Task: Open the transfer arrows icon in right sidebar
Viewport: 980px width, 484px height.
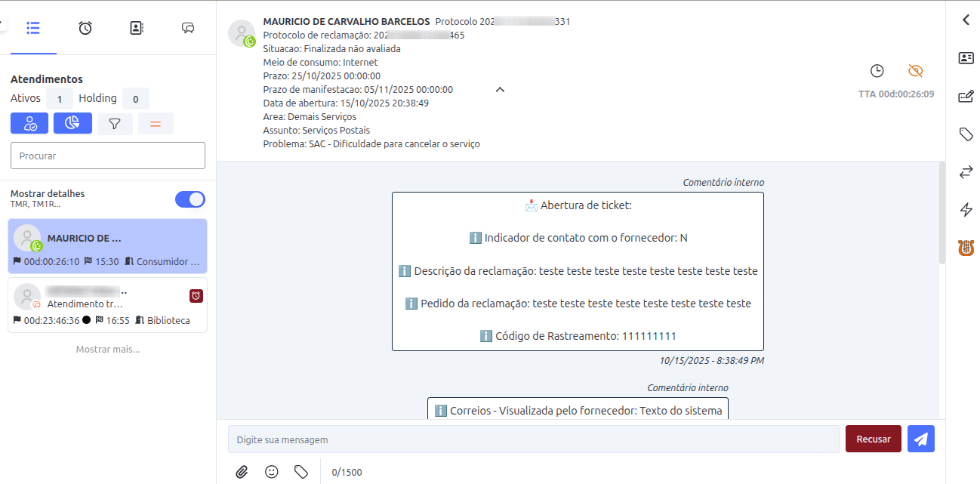Action: point(966,172)
